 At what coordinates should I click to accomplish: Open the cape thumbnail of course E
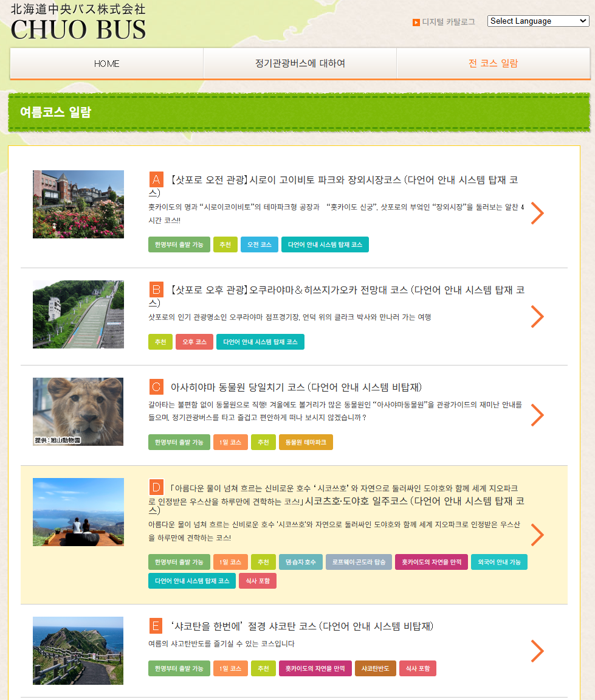[78, 651]
